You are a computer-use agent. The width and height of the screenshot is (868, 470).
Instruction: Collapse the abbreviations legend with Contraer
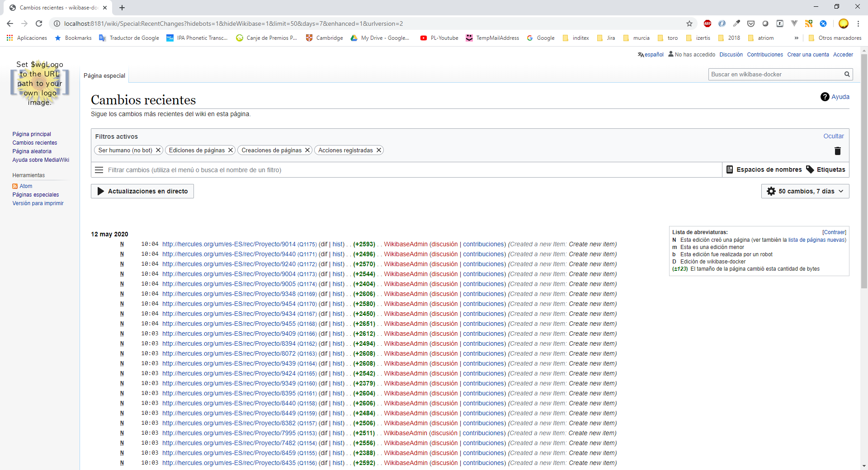pyautogui.click(x=834, y=232)
